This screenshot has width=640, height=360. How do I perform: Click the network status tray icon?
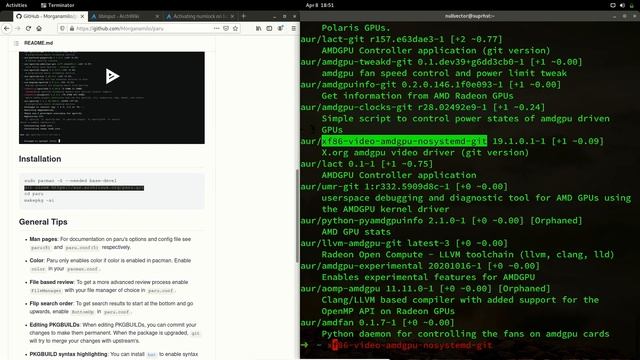613,5
